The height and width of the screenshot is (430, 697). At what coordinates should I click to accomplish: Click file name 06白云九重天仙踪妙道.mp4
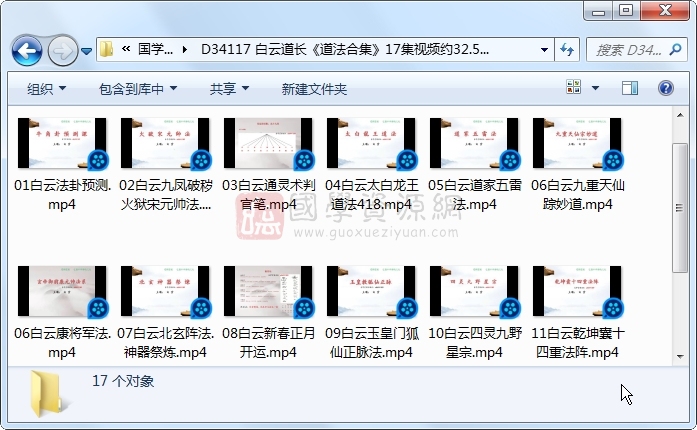coord(577,194)
